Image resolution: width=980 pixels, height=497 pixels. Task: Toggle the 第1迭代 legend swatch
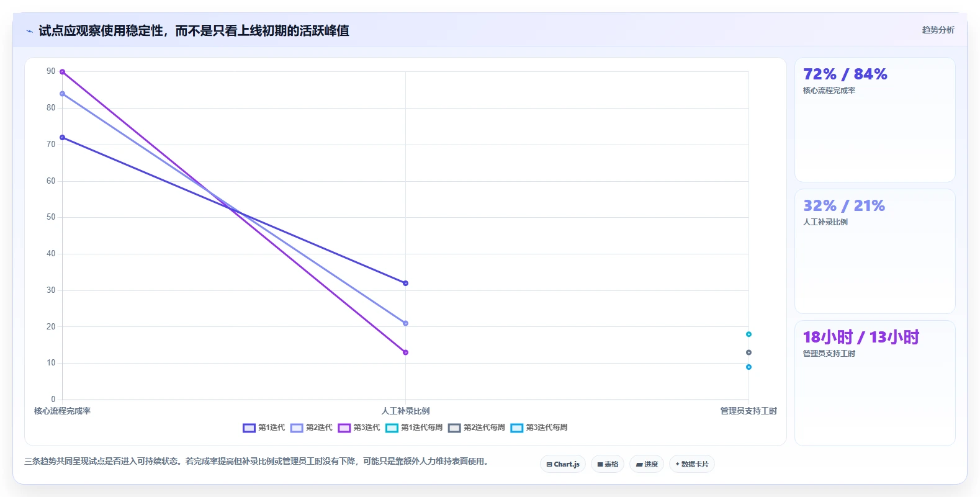(249, 428)
